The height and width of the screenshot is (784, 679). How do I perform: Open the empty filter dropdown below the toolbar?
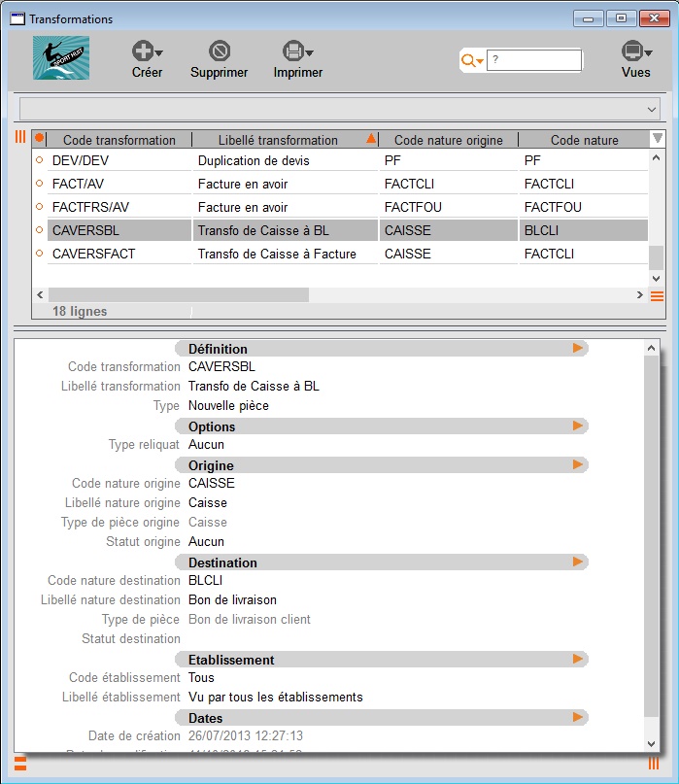(340, 109)
